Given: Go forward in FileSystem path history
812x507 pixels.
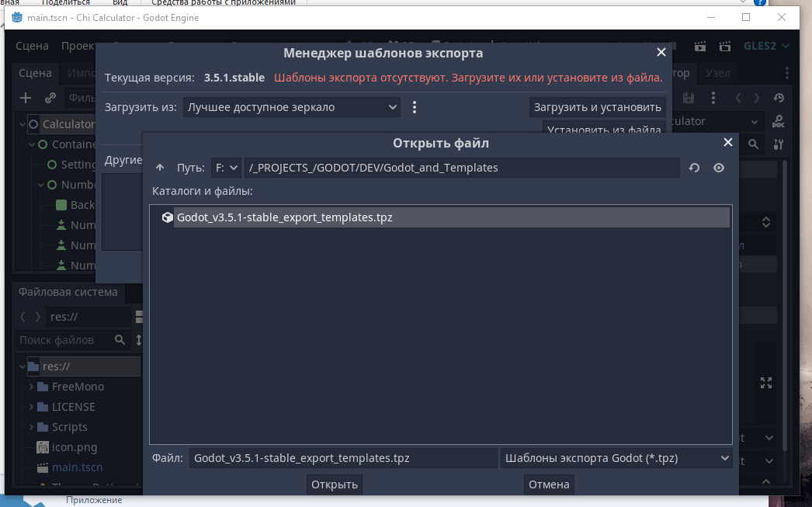Looking at the screenshot, I should tap(37, 317).
